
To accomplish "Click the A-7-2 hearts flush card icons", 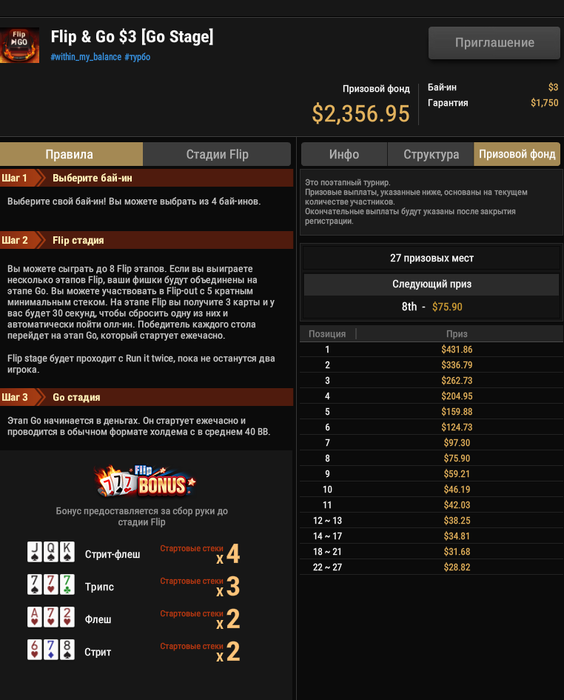I will pyautogui.click(x=51, y=617).
